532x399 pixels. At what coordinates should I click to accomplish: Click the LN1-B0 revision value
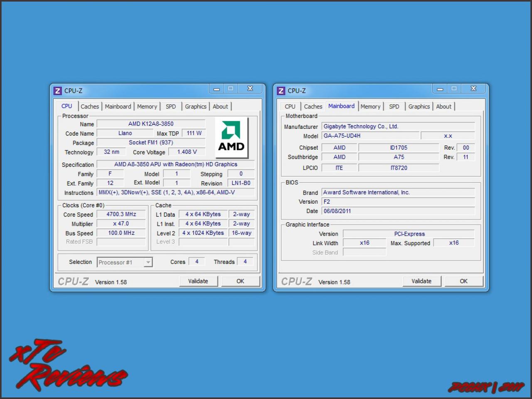(241, 183)
